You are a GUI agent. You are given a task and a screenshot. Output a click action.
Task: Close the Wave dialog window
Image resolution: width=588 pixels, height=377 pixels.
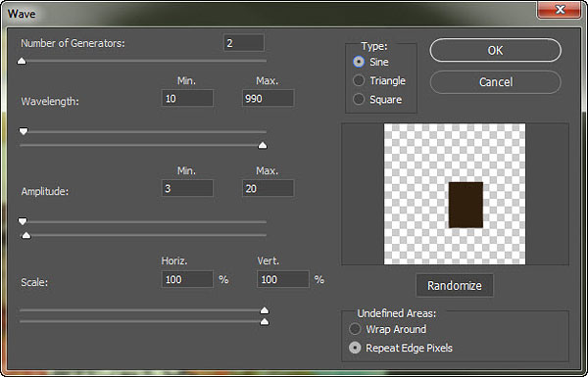coord(560,10)
